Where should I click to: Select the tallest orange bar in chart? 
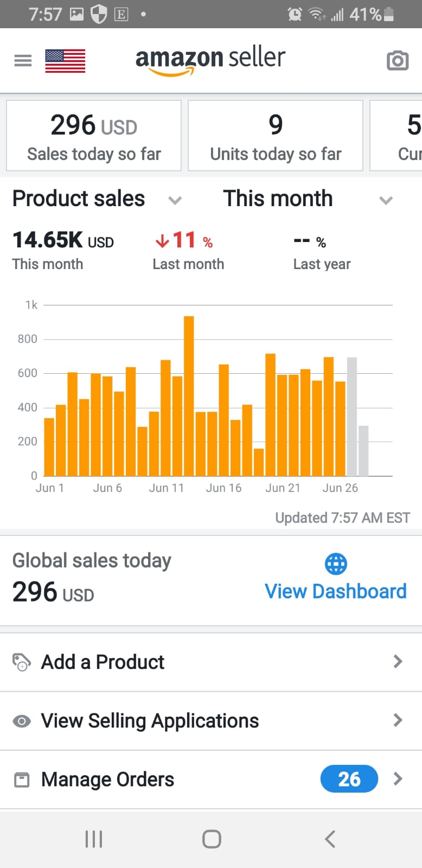pyautogui.click(x=189, y=396)
